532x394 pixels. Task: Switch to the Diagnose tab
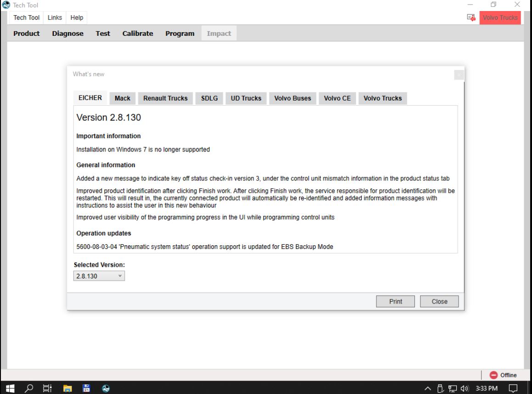67,34
